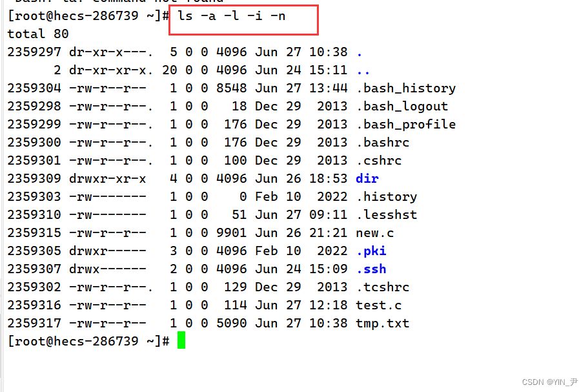Click the blue .ssh directory name

click(x=370, y=269)
